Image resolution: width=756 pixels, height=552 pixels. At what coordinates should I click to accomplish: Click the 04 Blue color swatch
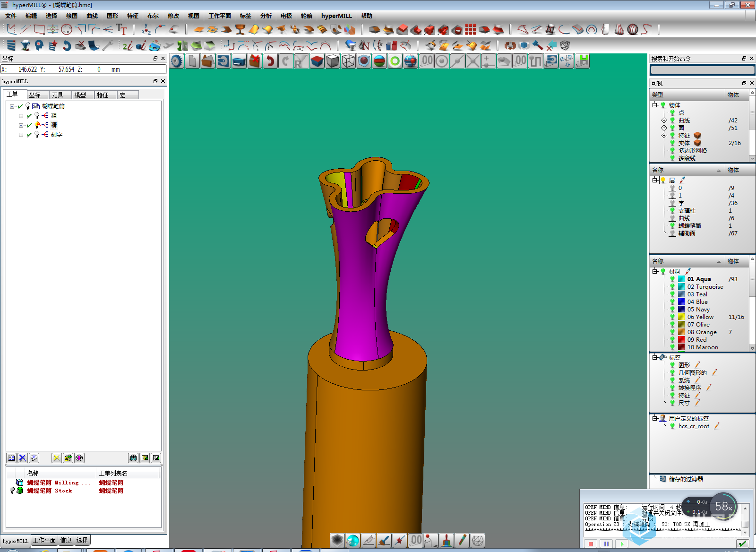[681, 302]
